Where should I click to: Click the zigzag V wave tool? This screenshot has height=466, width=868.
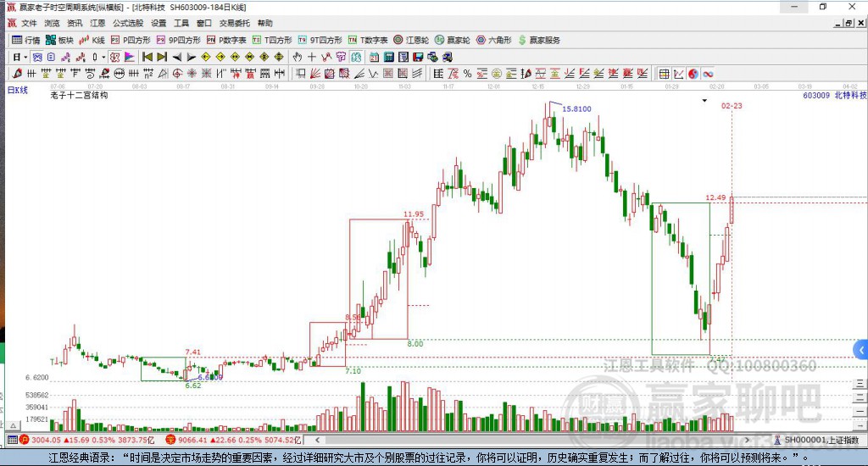373,74
